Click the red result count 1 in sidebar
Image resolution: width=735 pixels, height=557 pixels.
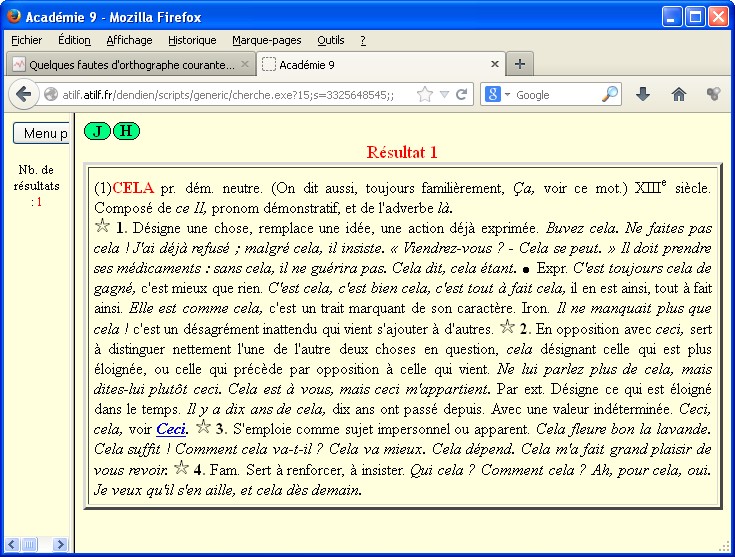coord(39,202)
